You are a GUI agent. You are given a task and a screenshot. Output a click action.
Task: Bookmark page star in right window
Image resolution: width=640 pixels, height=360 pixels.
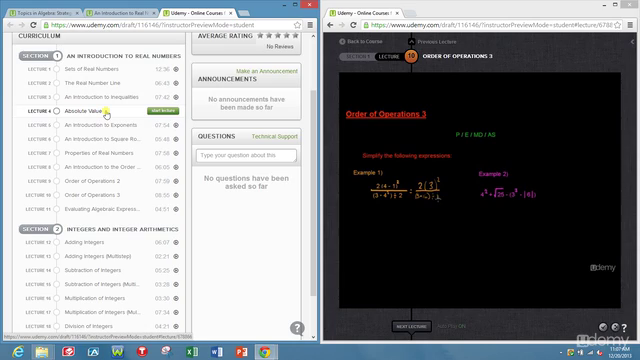618,25
